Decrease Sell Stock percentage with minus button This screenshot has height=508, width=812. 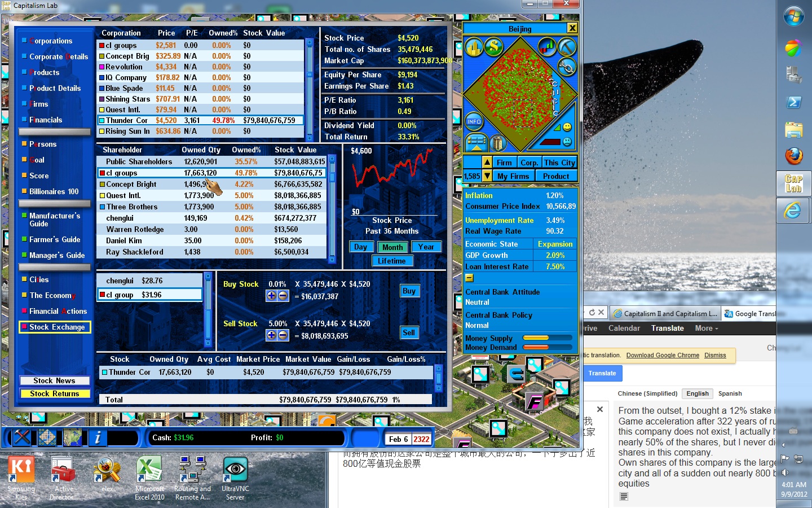(x=283, y=335)
